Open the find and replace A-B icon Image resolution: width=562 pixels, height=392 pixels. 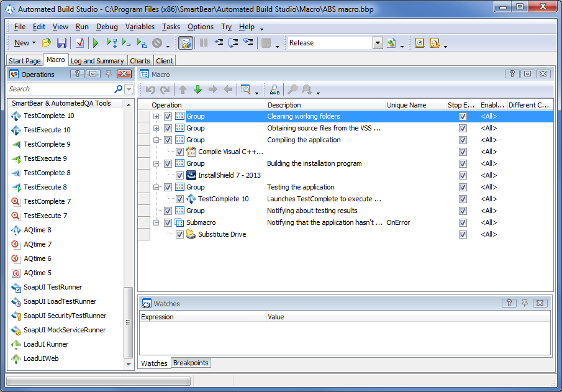[274, 89]
